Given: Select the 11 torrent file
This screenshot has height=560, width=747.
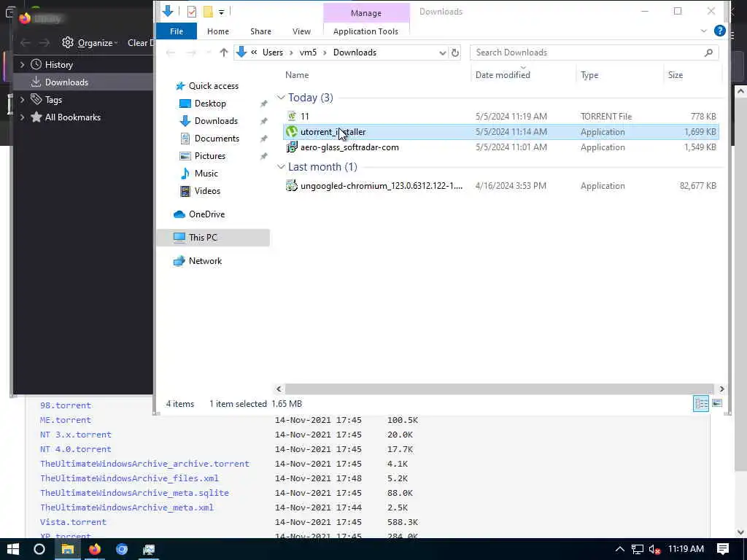Looking at the screenshot, I should coord(304,116).
